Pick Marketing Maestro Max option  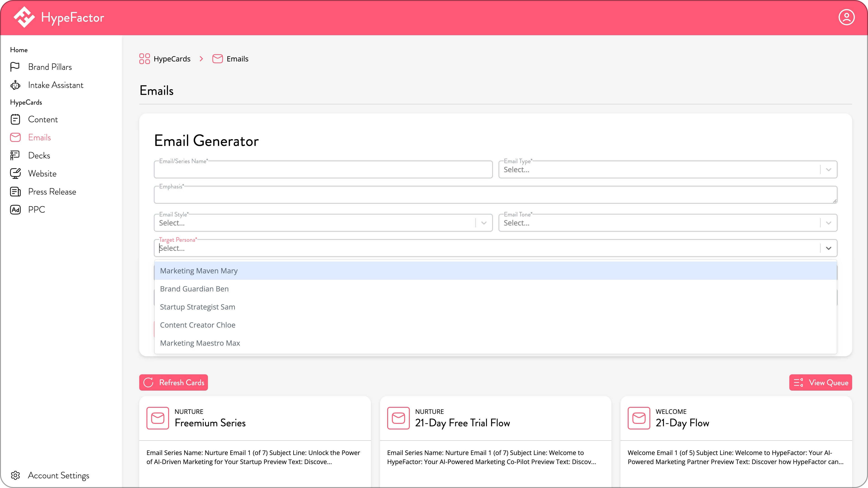[x=200, y=343]
